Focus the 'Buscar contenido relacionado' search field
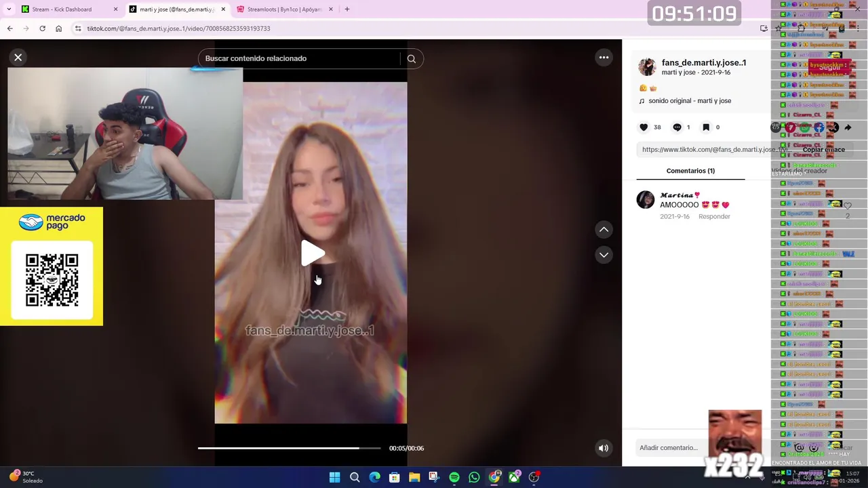This screenshot has width=868, height=488. click(x=298, y=58)
